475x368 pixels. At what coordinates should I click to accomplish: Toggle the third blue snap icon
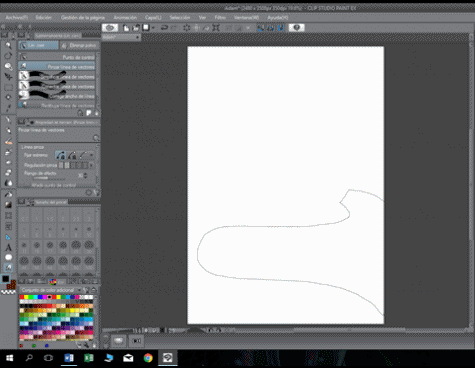(281, 28)
